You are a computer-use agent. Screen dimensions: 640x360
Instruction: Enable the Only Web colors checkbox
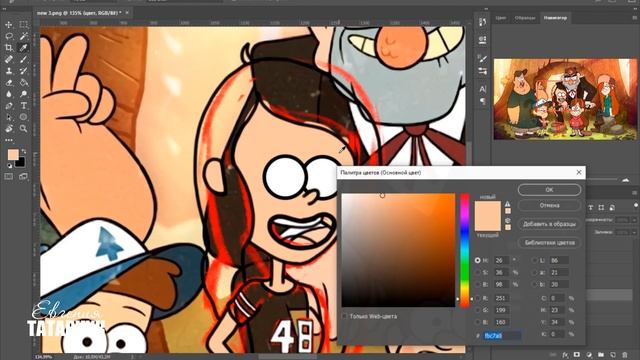344,316
